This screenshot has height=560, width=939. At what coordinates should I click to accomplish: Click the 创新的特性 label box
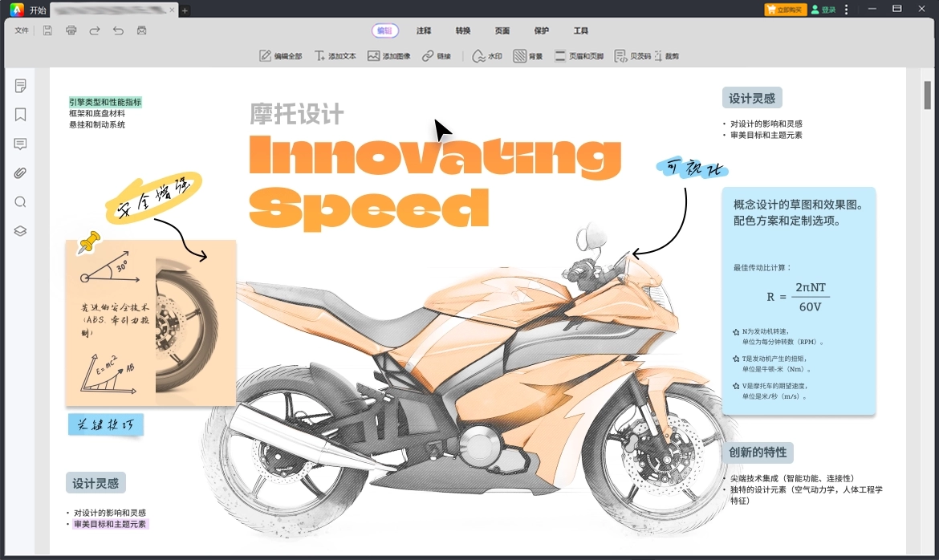[x=758, y=452]
